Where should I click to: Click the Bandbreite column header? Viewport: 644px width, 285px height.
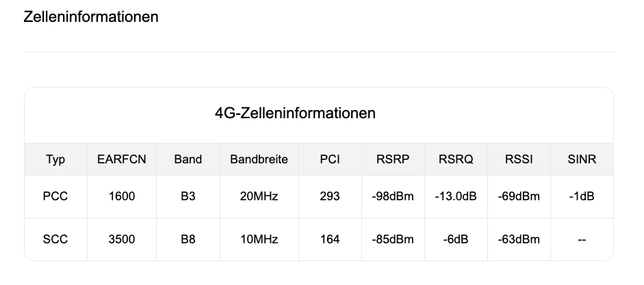(259, 159)
